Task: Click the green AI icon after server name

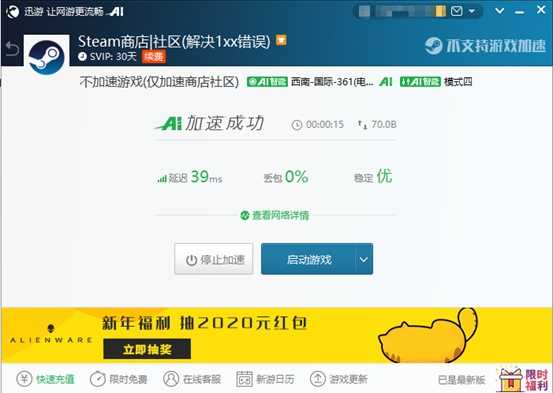Action: click(386, 82)
